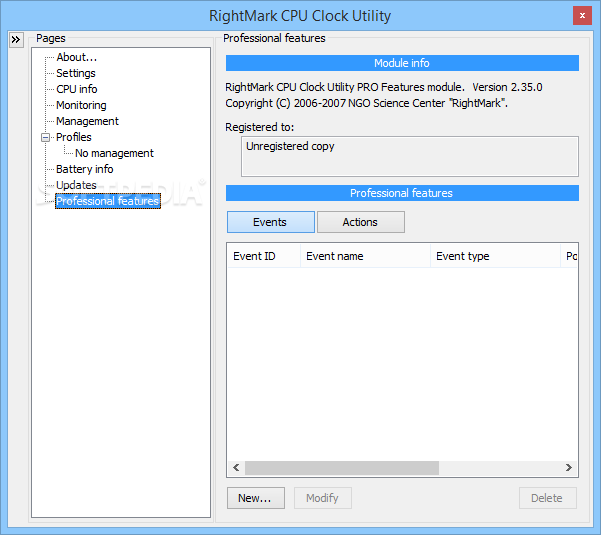The image size is (601, 535).
Task: Click the Unregistered copy field
Action: (x=410, y=156)
